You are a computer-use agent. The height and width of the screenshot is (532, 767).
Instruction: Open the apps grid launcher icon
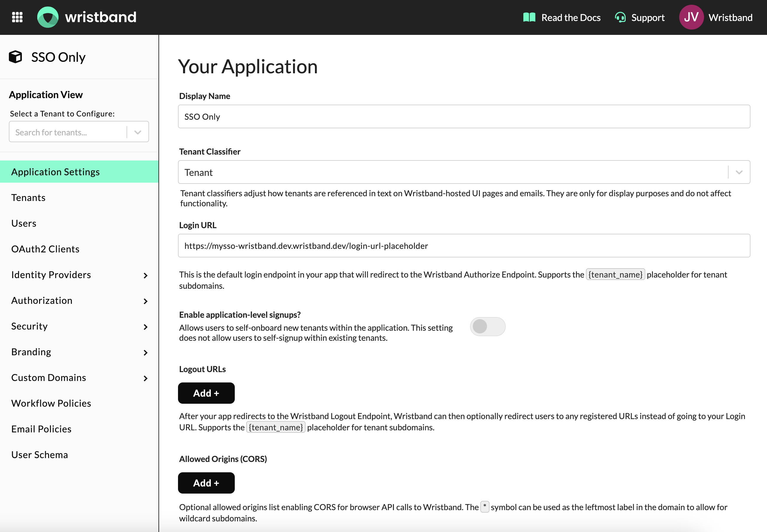17,17
